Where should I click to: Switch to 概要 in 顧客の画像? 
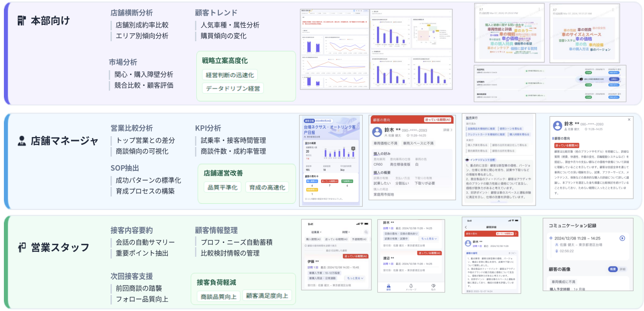pos(612,269)
